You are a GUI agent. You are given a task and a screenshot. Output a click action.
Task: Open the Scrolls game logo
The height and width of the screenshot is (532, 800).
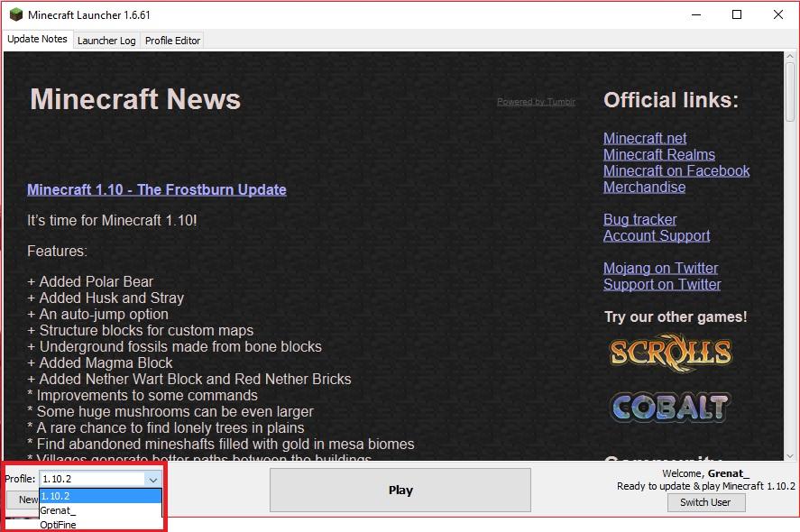click(x=671, y=353)
